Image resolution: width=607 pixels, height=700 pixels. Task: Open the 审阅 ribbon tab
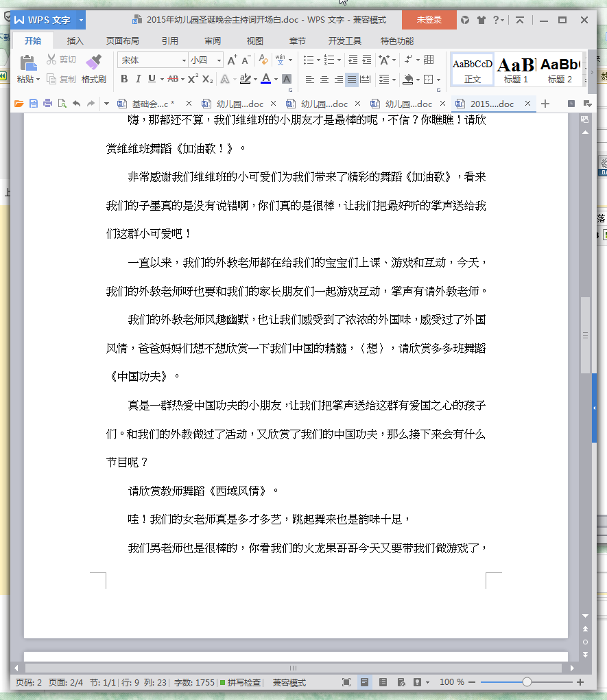coord(213,41)
